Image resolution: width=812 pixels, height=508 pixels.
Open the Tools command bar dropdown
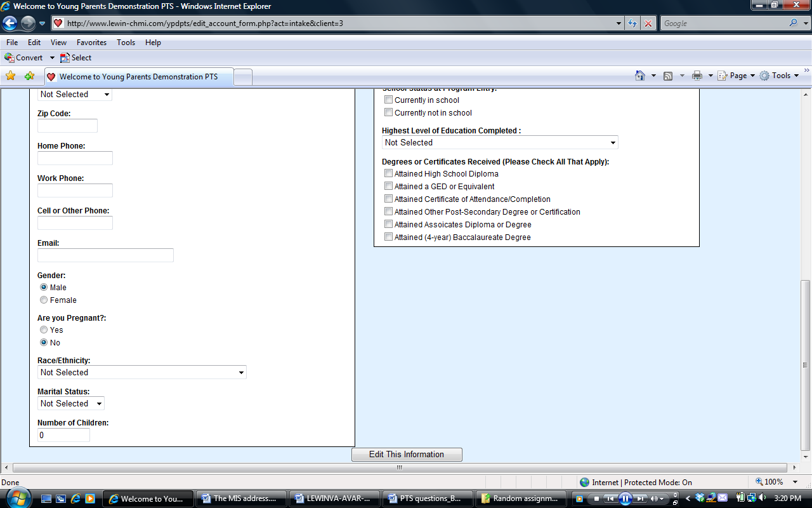[x=780, y=76]
